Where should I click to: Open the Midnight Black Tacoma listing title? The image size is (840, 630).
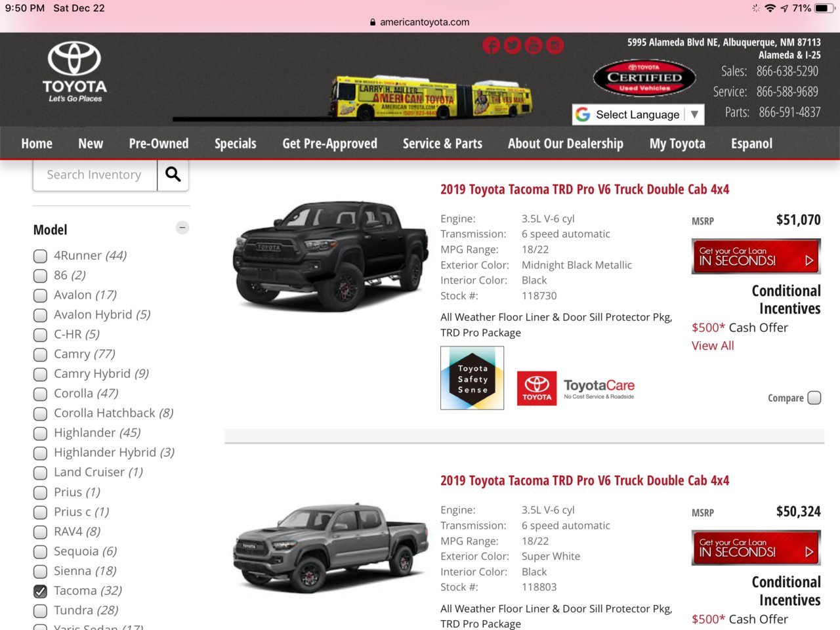(x=585, y=189)
